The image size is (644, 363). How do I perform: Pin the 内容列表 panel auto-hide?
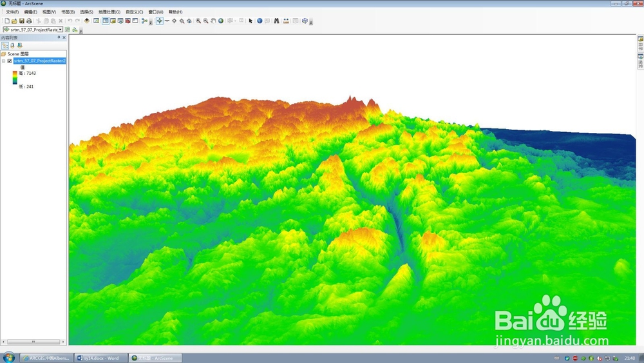click(59, 37)
